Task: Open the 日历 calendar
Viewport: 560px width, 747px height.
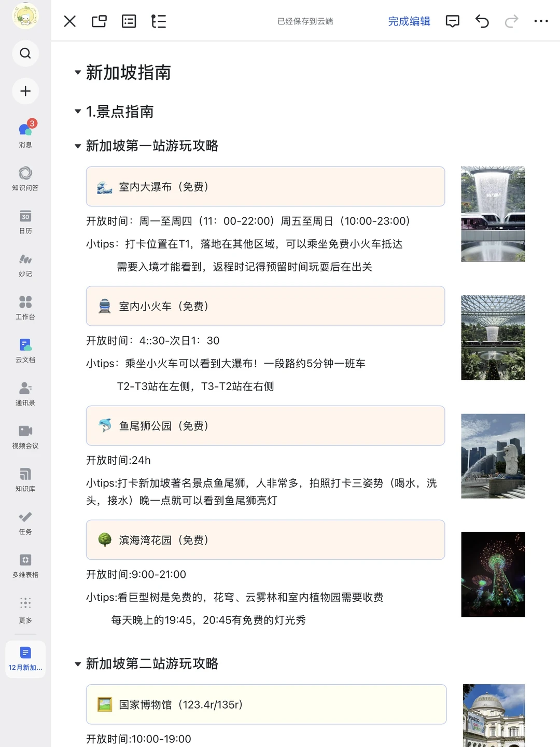Action: coord(24,218)
